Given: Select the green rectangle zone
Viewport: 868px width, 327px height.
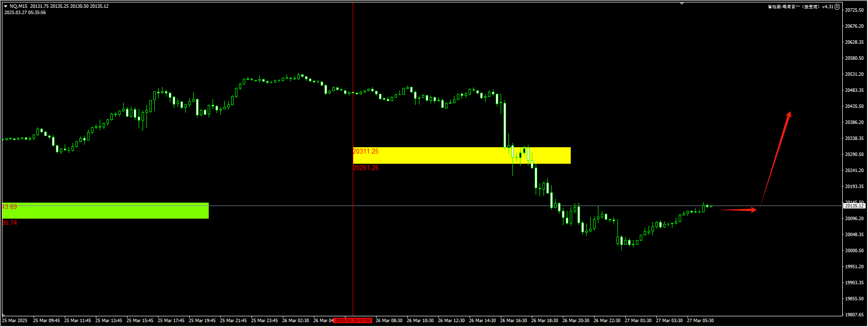Looking at the screenshot, I should [x=105, y=210].
